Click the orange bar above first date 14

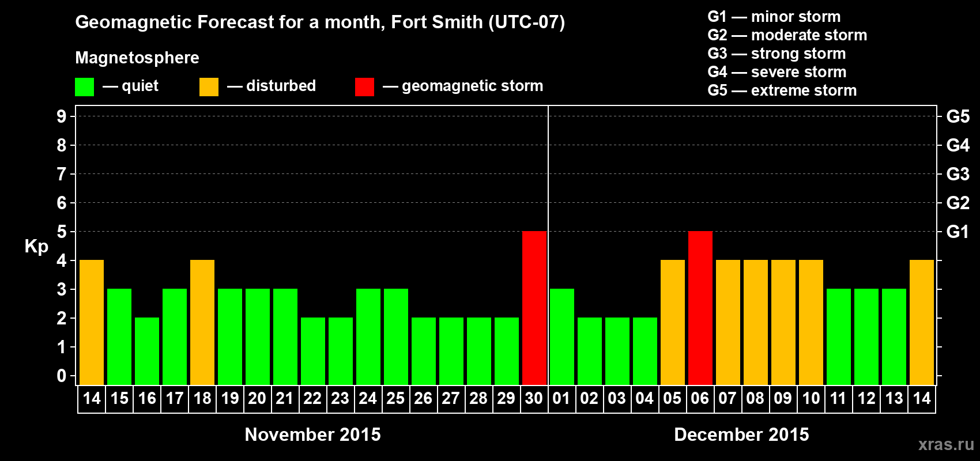92,322
